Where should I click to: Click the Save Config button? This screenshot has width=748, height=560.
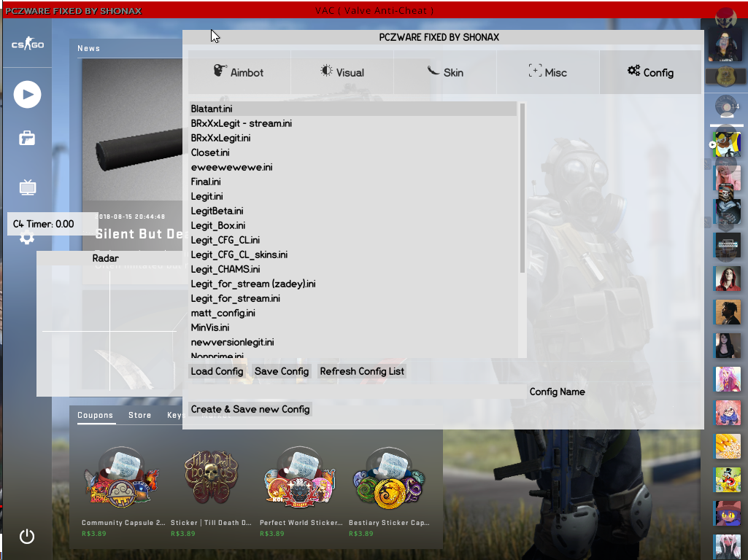pyautogui.click(x=282, y=371)
